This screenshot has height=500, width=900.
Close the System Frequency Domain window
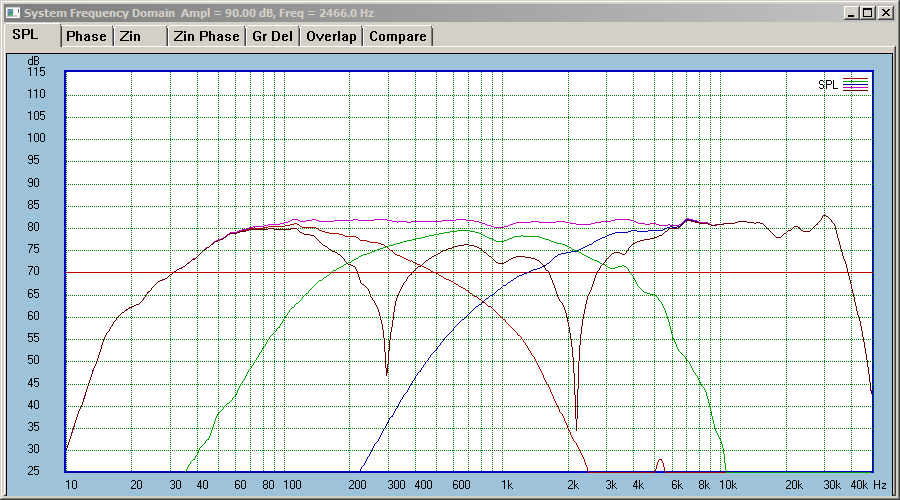885,13
